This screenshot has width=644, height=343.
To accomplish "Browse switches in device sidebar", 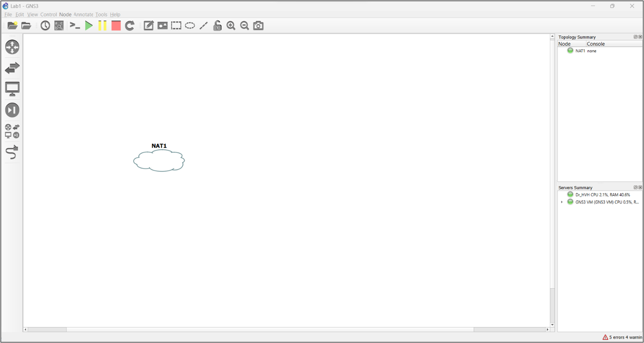I will point(12,68).
